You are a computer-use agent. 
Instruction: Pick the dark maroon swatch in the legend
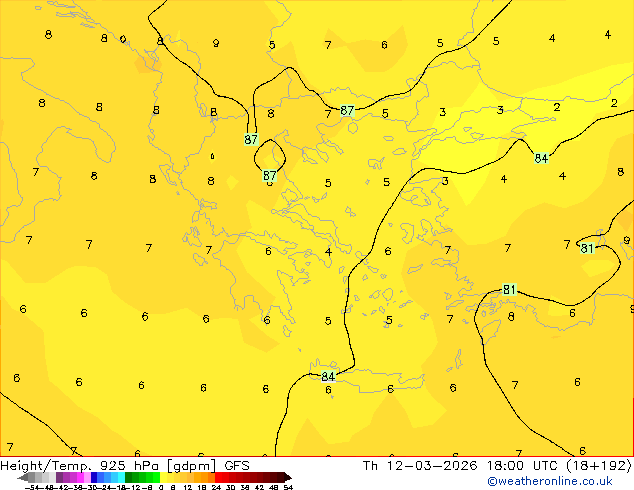coord(280,478)
